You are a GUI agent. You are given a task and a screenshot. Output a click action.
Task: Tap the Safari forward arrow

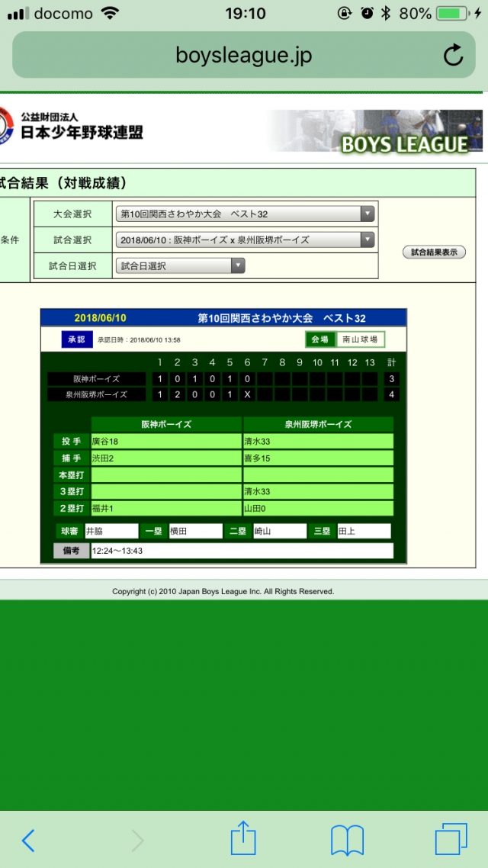tap(137, 840)
